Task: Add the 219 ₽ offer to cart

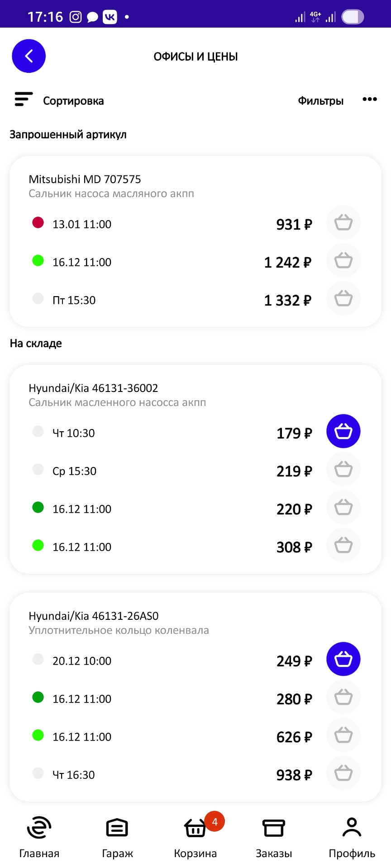Action: pyautogui.click(x=343, y=470)
